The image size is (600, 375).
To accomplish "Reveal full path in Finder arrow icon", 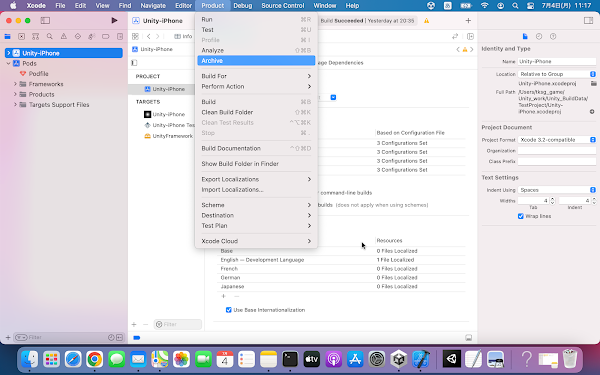I will [592, 112].
